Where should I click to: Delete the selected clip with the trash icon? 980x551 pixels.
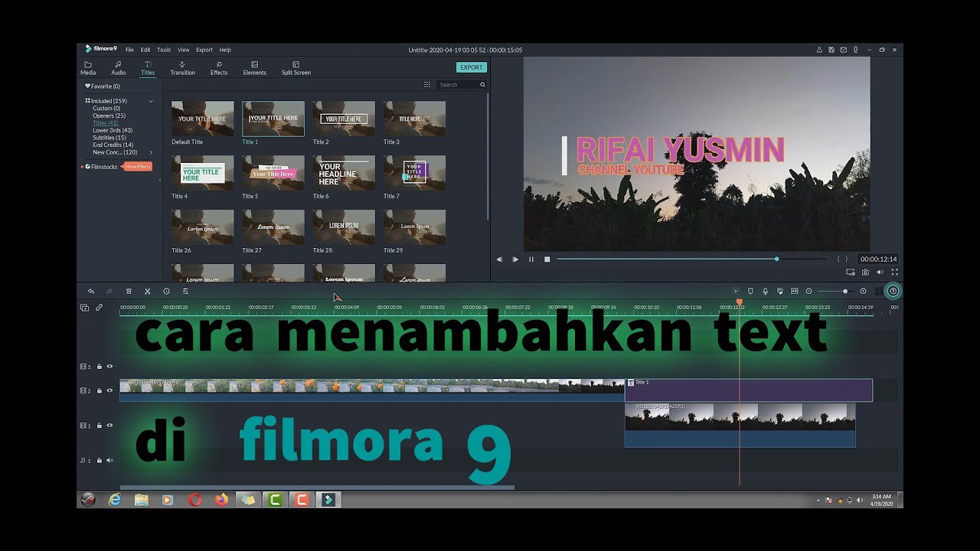coord(129,291)
